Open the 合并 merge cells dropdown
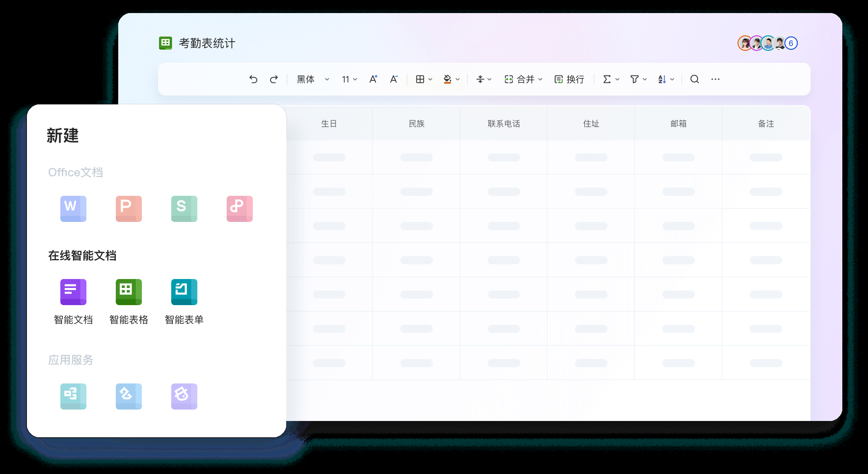Image resolution: width=868 pixels, height=474 pixels. [523, 79]
